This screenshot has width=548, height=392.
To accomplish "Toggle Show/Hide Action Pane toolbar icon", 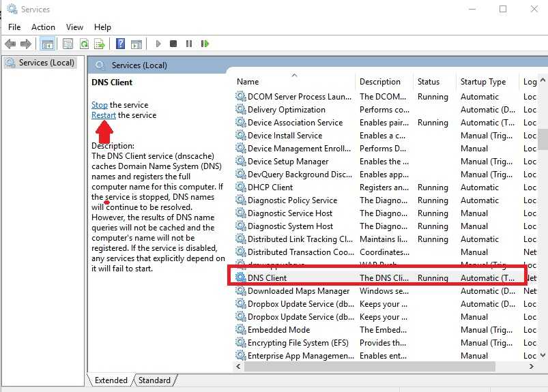I will 136,44.
